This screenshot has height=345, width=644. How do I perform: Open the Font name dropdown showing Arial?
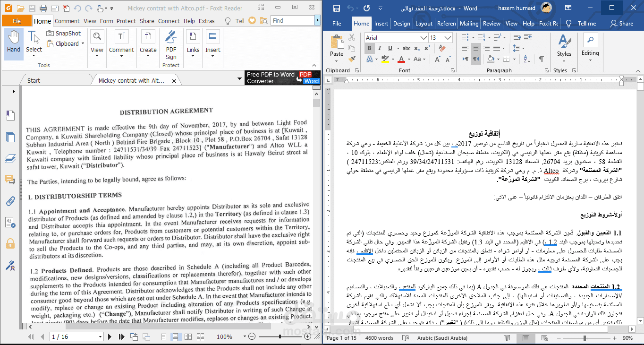pyautogui.click(x=424, y=37)
